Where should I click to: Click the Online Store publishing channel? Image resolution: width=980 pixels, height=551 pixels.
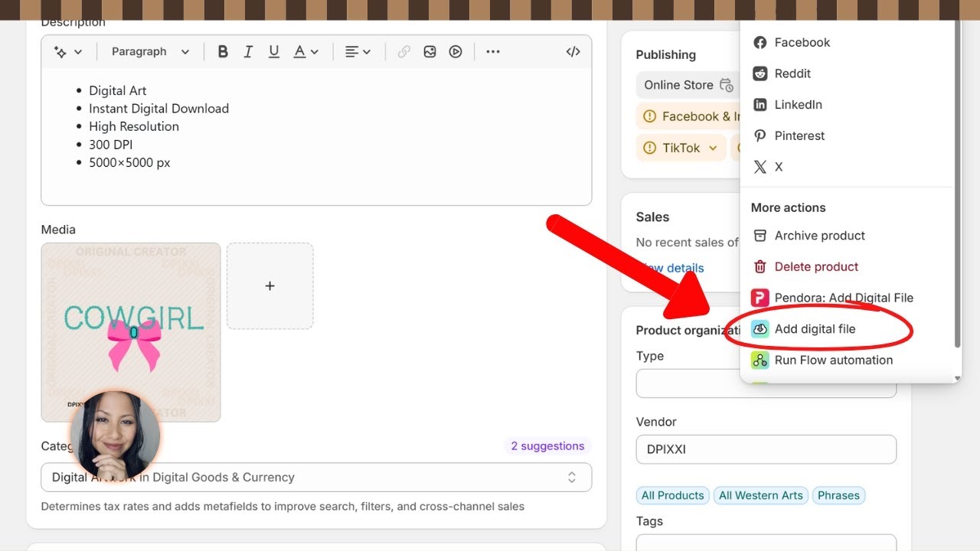[x=678, y=85]
